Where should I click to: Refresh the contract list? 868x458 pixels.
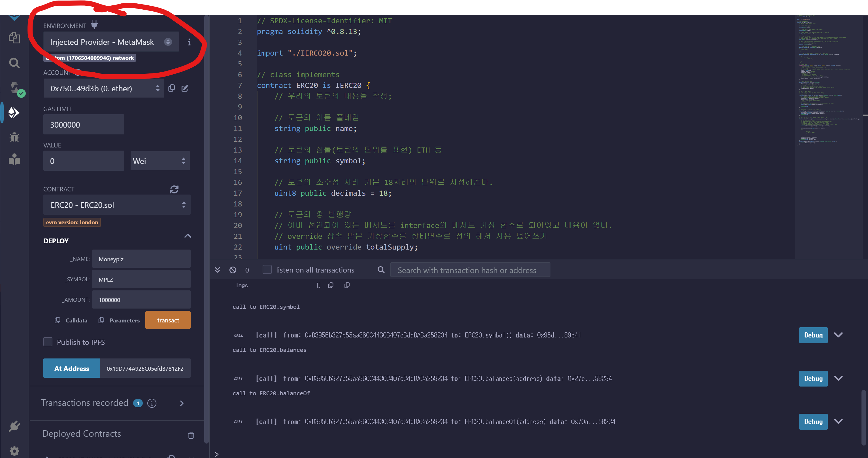174,189
